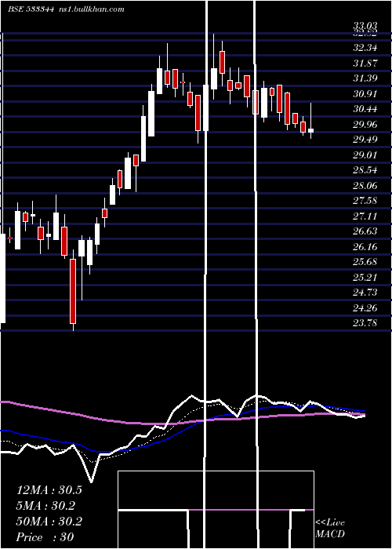
Task: Select the 24.26 price level label
Action: [365, 308]
